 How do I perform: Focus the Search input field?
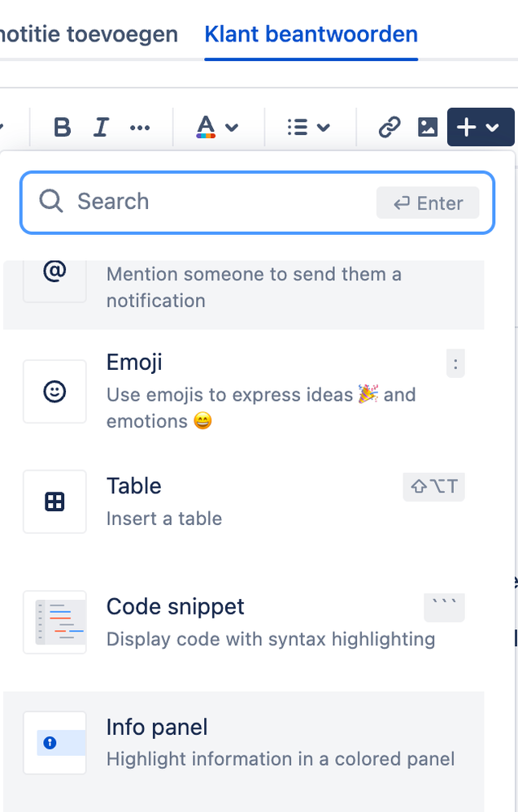coord(220,202)
